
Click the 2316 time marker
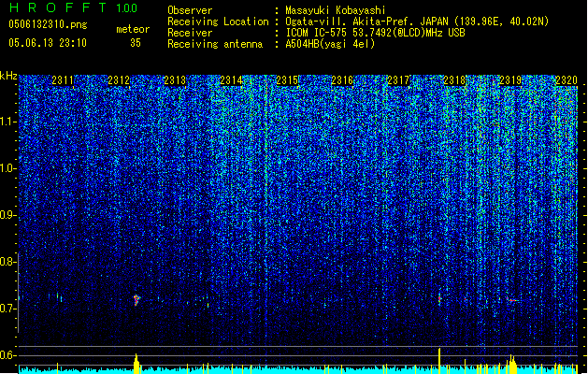[x=342, y=80]
